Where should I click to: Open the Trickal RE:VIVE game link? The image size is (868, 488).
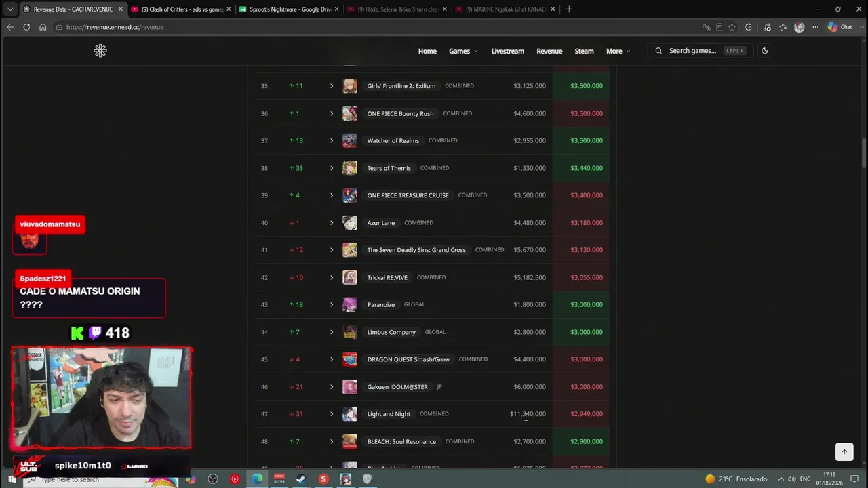point(387,277)
